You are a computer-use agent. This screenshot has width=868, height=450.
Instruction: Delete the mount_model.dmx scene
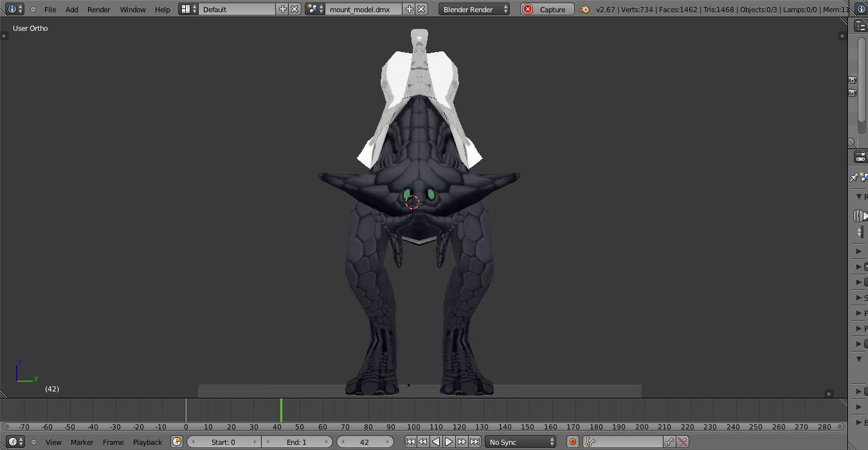coord(421,9)
